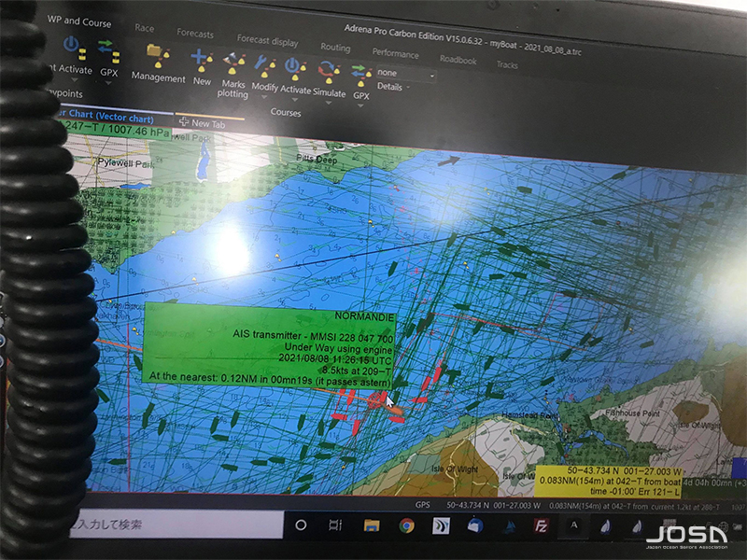Click the Windows Task View icon
Image resolution: width=747 pixels, height=560 pixels.
tap(335, 525)
